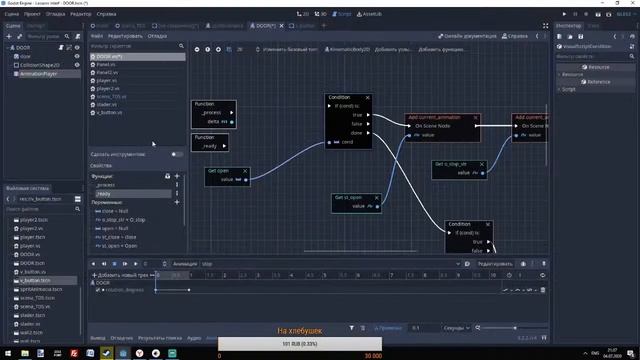Toggle animation autoplay on load

click(467, 264)
